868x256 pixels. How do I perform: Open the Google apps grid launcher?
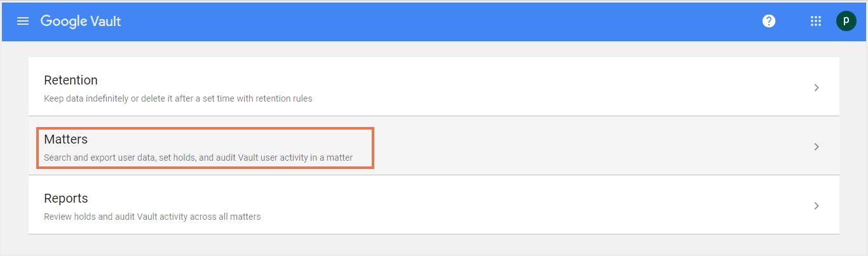pyautogui.click(x=816, y=21)
